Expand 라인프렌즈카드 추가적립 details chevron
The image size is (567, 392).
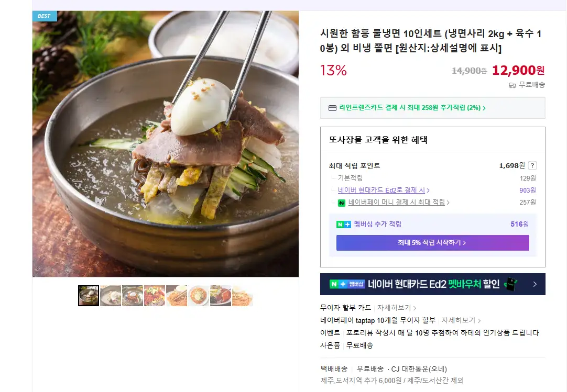coord(484,108)
